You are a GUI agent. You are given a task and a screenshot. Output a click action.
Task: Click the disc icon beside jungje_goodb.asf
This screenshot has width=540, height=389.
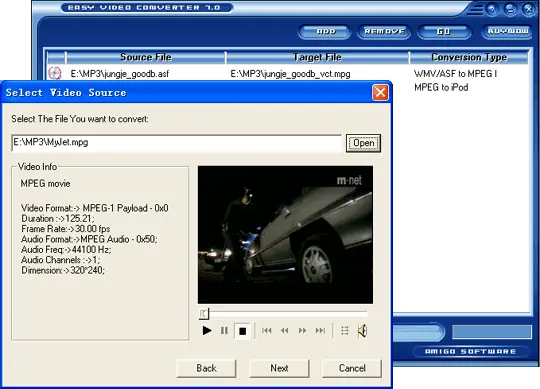pyautogui.click(x=55, y=73)
